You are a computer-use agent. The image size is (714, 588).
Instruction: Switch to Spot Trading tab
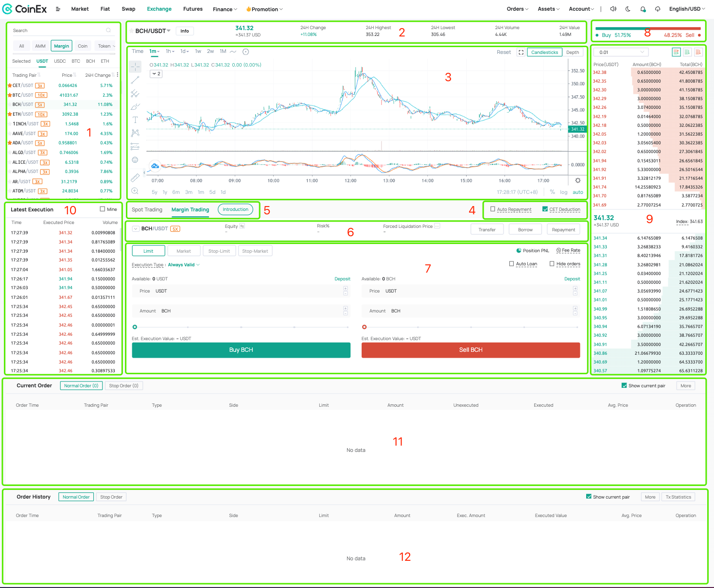click(x=147, y=210)
